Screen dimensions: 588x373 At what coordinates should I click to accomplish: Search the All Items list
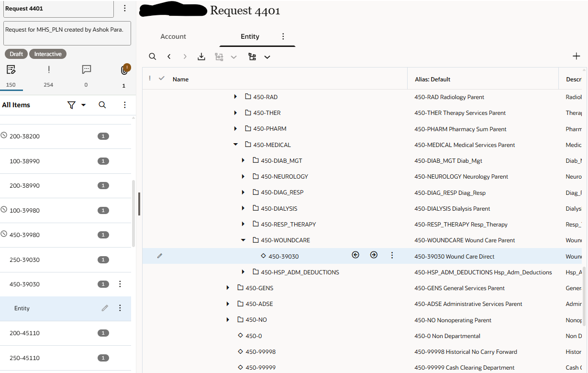coord(102,105)
